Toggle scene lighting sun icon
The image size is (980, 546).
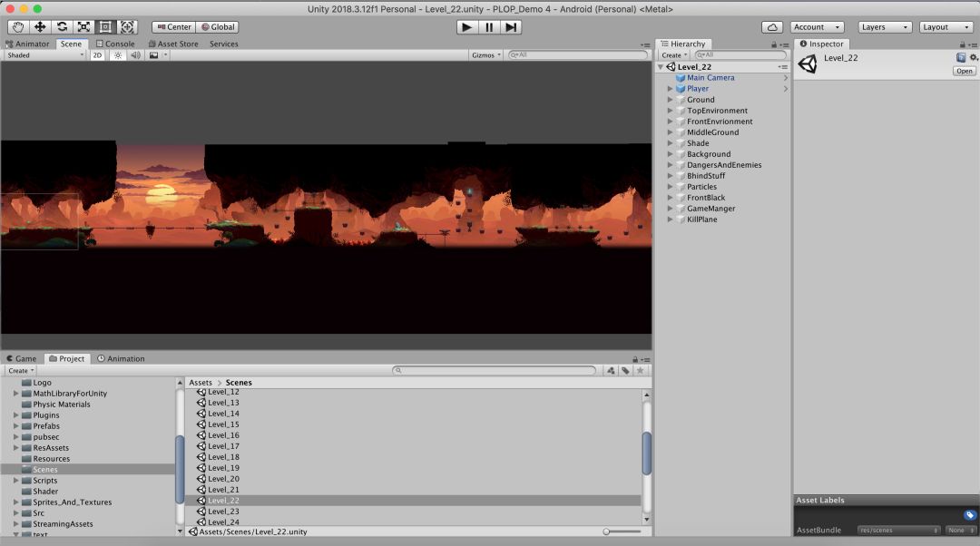[x=117, y=55]
